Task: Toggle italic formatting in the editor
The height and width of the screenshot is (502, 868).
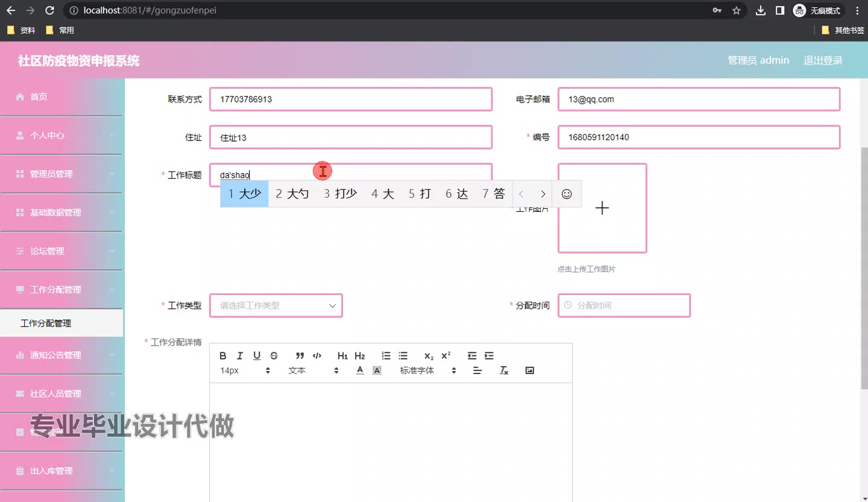Action: (240, 356)
